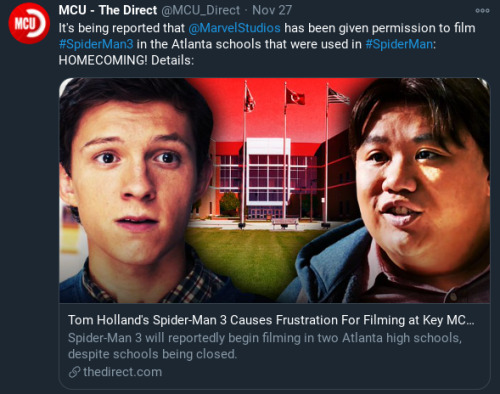The width and height of the screenshot is (500, 394).
Task: Visit the thedirect.com domain link
Action: pos(123,372)
